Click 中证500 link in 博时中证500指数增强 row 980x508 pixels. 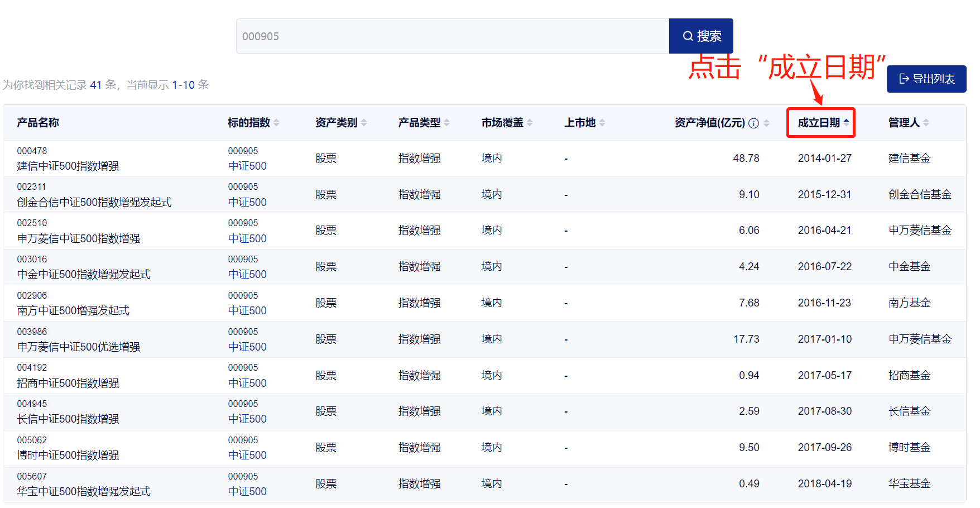click(247, 455)
